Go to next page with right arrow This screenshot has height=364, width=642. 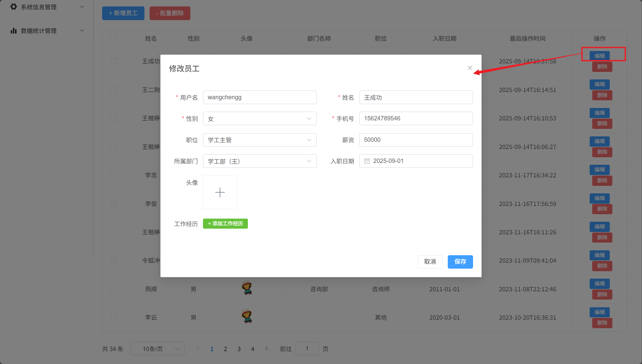pyautogui.click(x=266, y=349)
